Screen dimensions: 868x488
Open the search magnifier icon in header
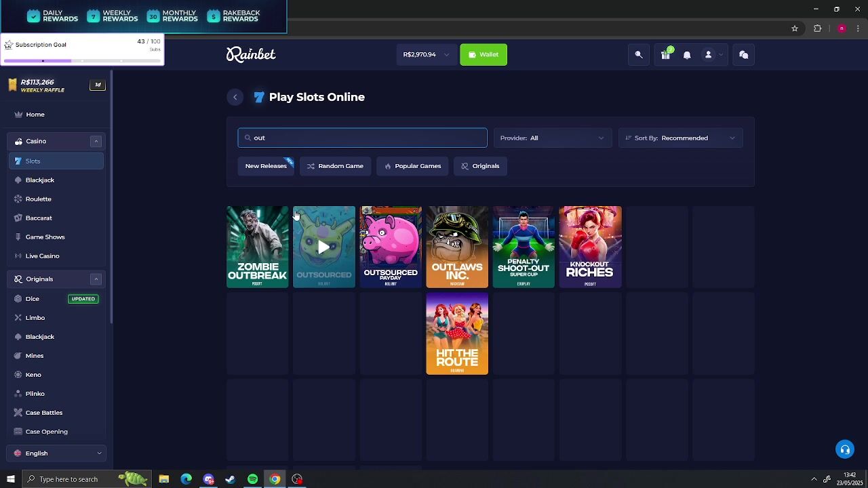[639, 55]
